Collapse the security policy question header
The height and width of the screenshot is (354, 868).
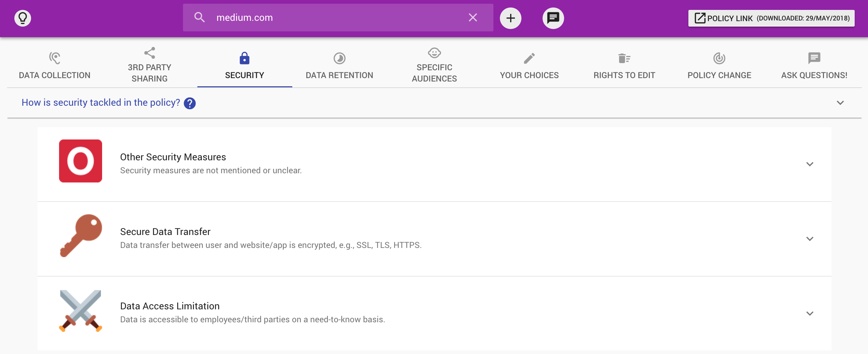pos(840,103)
